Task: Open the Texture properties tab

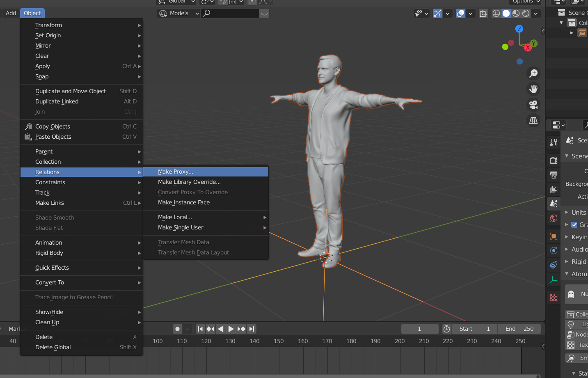Action: point(554,297)
